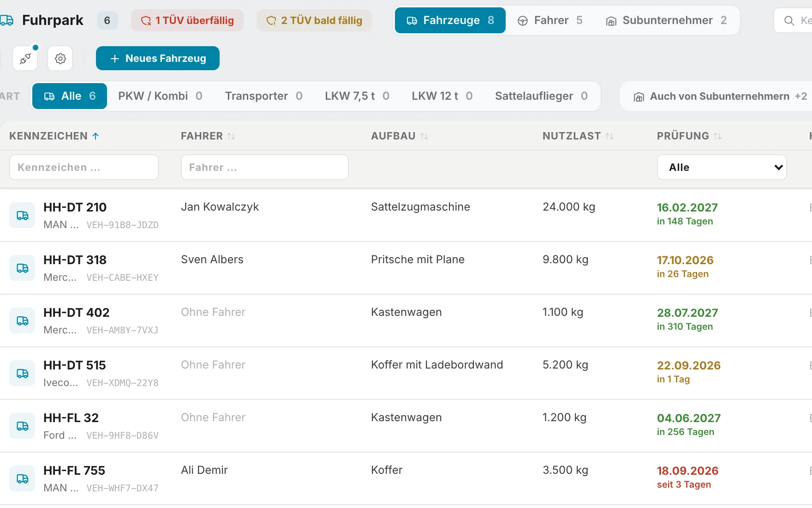Open settings via the gear icon
Viewport: 812px width, 508px height.
(60, 58)
